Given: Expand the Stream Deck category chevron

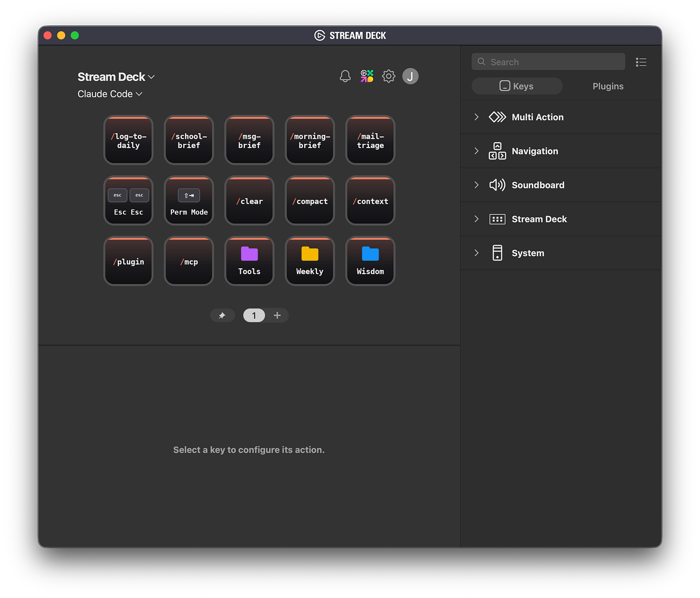Looking at the screenshot, I should pos(476,219).
